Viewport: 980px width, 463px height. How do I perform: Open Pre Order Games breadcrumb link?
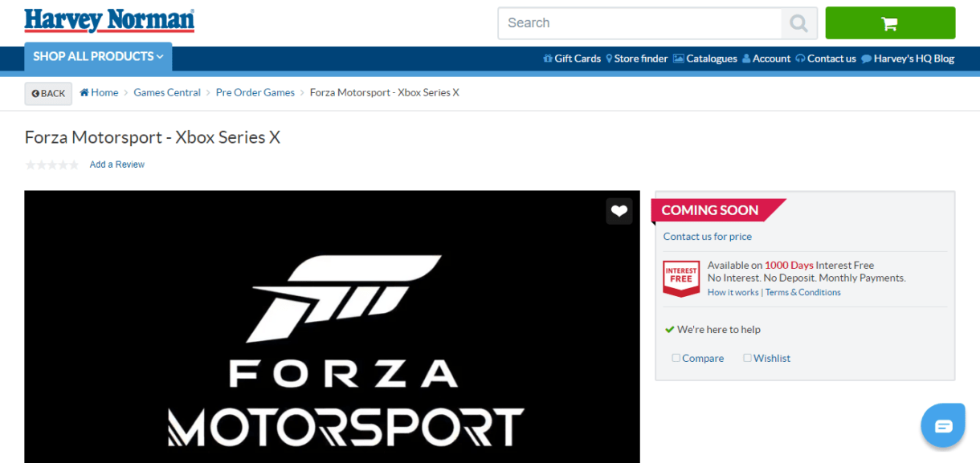(x=255, y=92)
